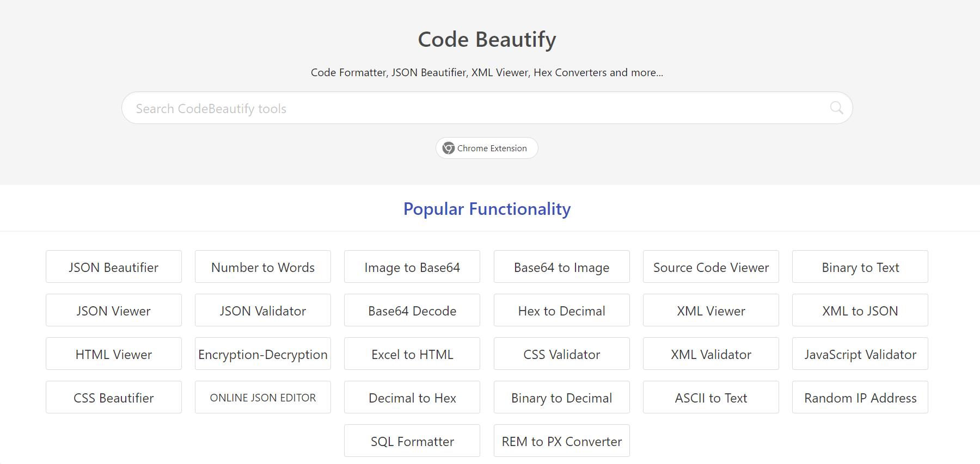Open REM to PX Converter
Image resolution: width=980 pixels, height=464 pixels.
point(562,441)
